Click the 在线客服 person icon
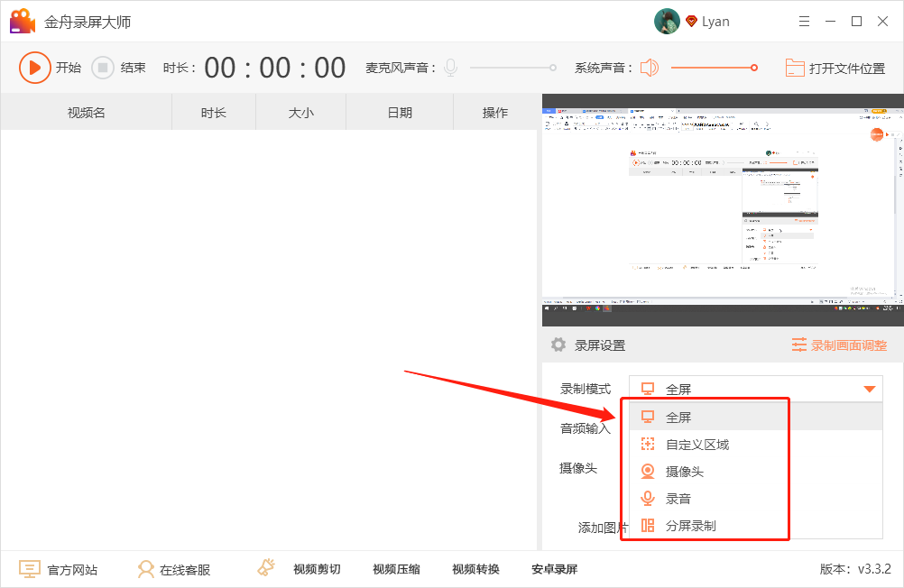904x588 pixels. 146,570
